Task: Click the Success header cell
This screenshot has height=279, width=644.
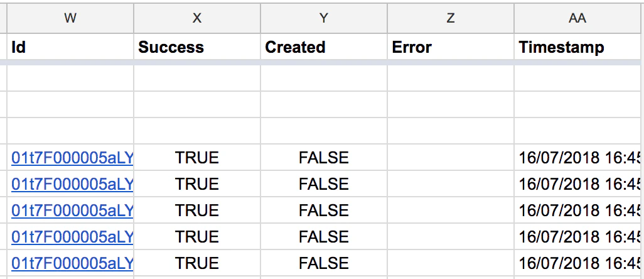Action: point(197,47)
